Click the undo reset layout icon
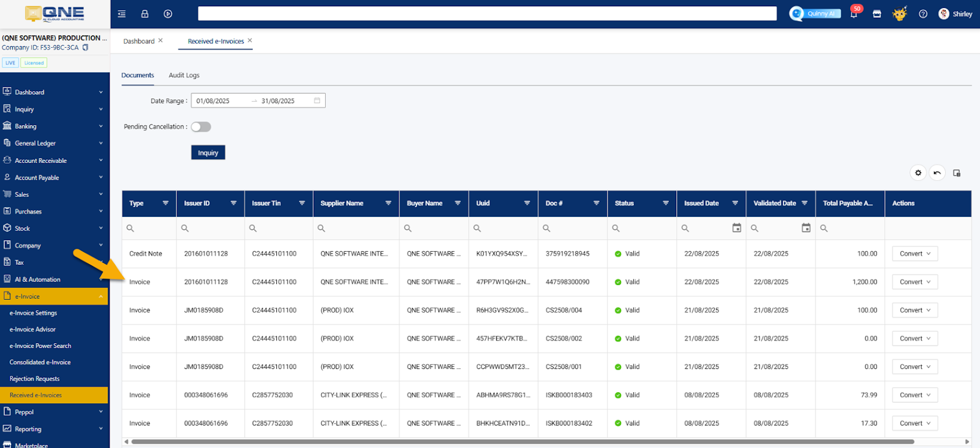Viewport: 980px width, 448px height. [x=937, y=173]
